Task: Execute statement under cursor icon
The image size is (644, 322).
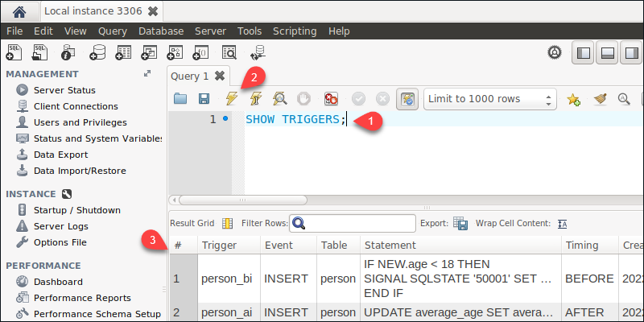Action: pos(255,98)
